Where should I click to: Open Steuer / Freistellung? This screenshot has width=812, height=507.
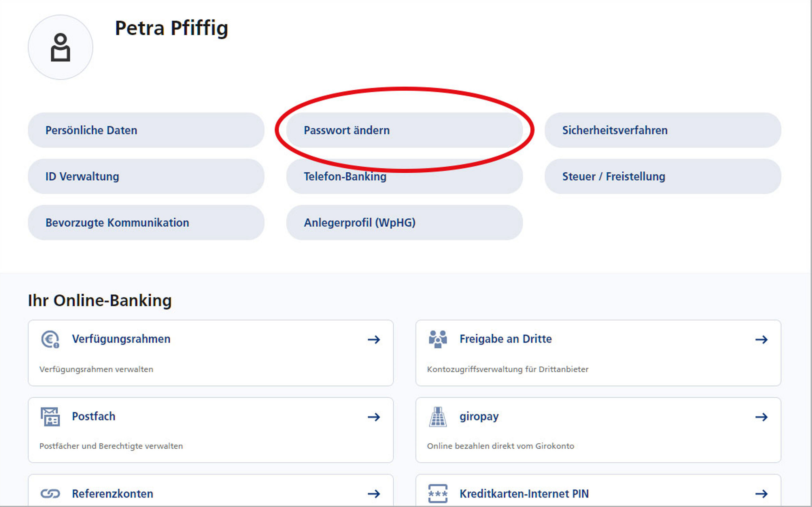tap(663, 176)
